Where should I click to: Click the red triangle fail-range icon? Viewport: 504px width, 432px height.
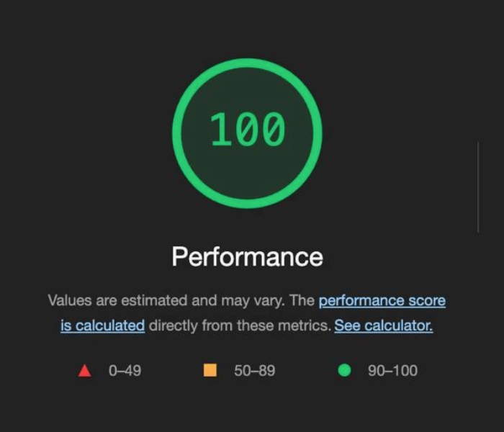click(x=84, y=371)
